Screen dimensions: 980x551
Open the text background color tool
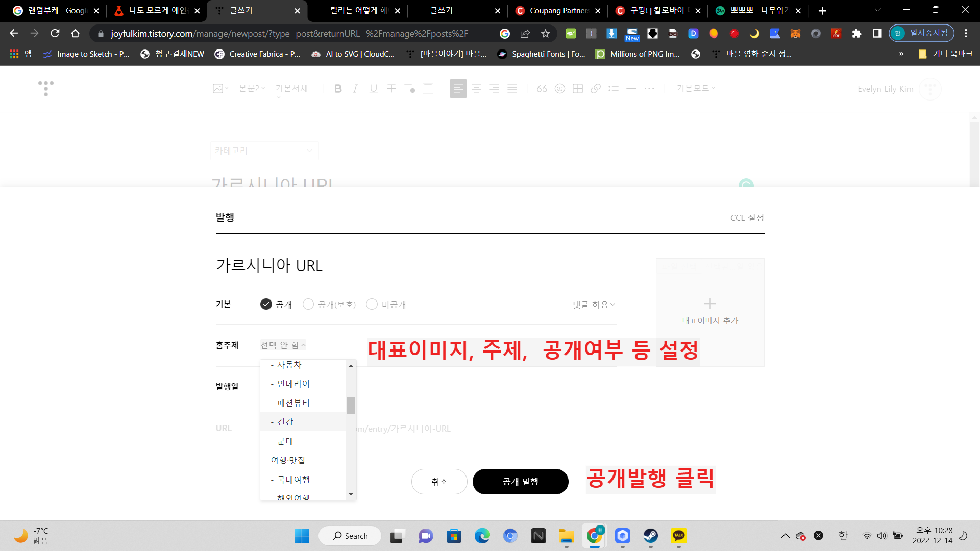click(428, 89)
